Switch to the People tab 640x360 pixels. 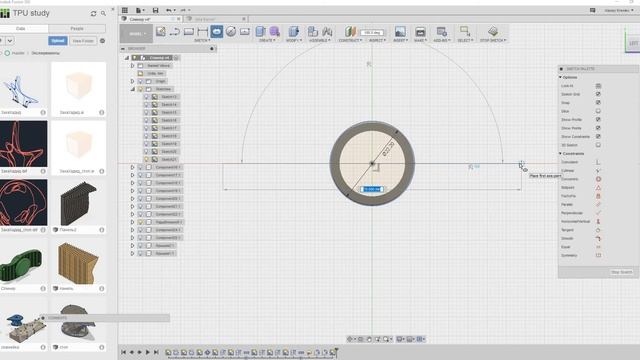[x=77, y=29]
